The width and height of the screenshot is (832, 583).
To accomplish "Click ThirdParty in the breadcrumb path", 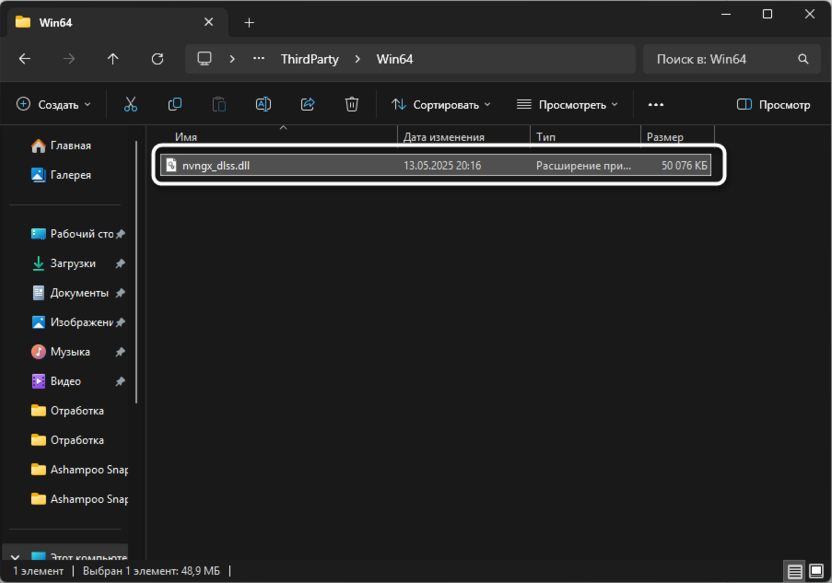I will [309, 59].
